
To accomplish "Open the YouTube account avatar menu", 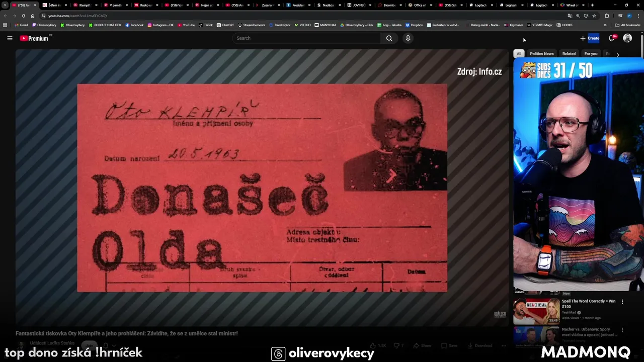I will coord(627,38).
